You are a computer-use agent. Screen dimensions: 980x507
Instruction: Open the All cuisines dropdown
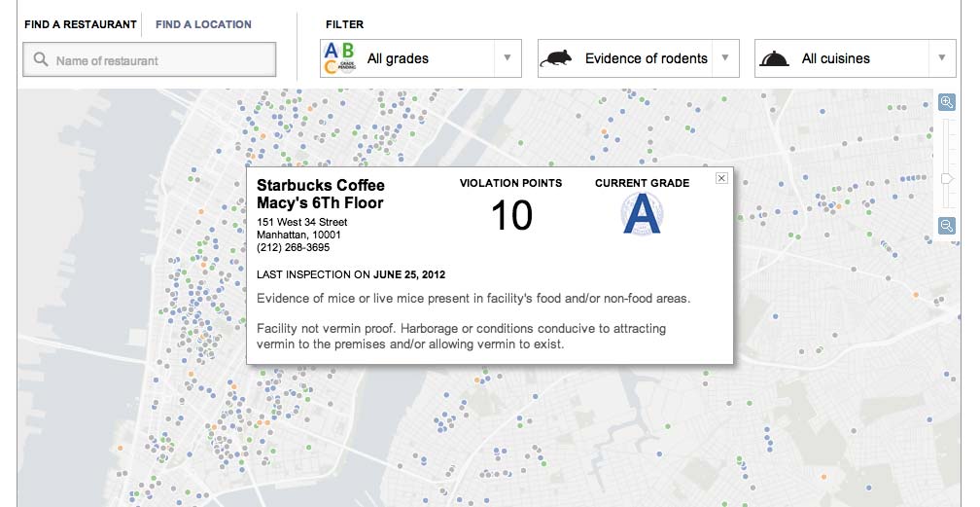point(855,58)
